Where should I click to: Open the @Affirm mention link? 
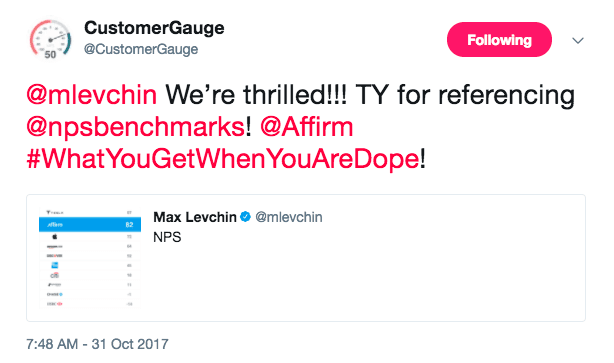tap(307, 127)
